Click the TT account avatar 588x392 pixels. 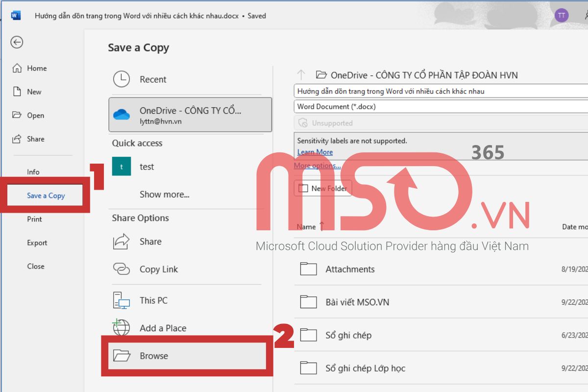562,15
